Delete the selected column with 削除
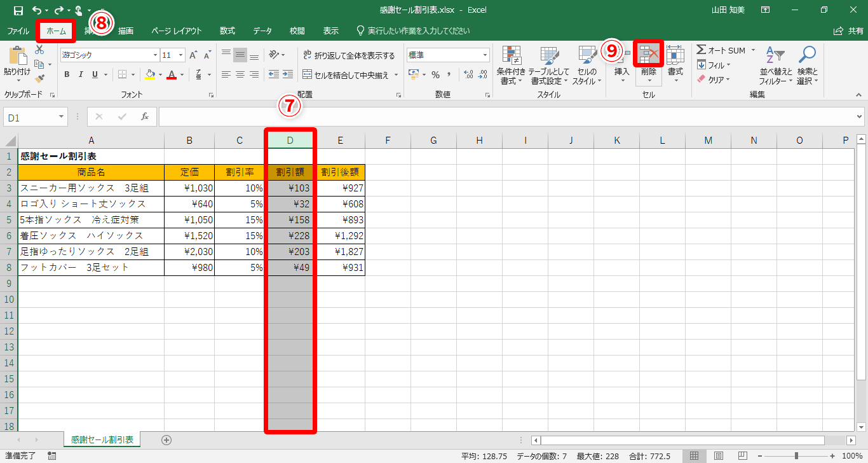Screen dimensions: 868x463 pos(649,66)
